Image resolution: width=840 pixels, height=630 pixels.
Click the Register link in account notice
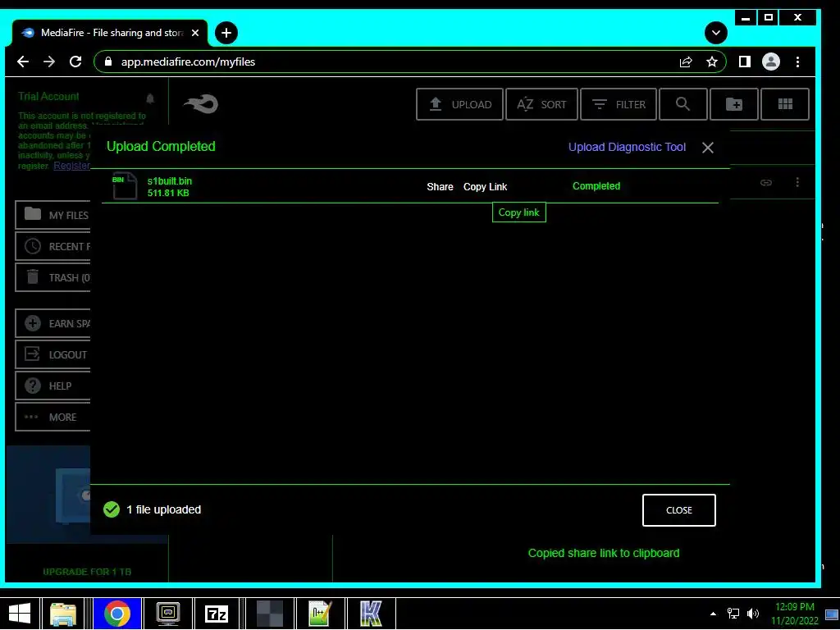[x=72, y=166]
